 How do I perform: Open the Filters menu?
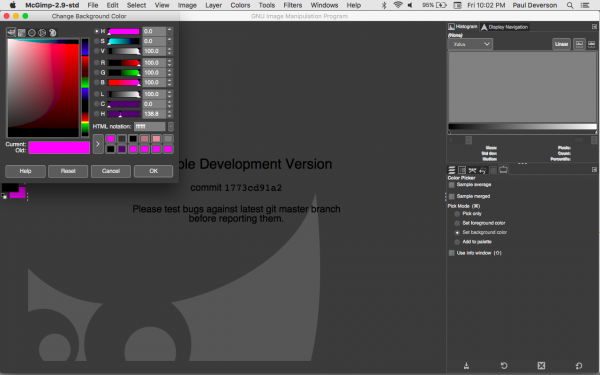tap(293, 5)
